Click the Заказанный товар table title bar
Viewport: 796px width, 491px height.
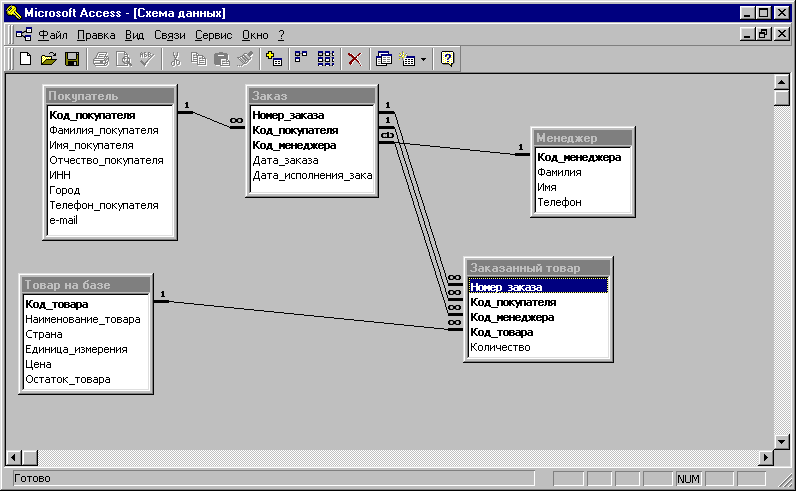click(539, 268)
